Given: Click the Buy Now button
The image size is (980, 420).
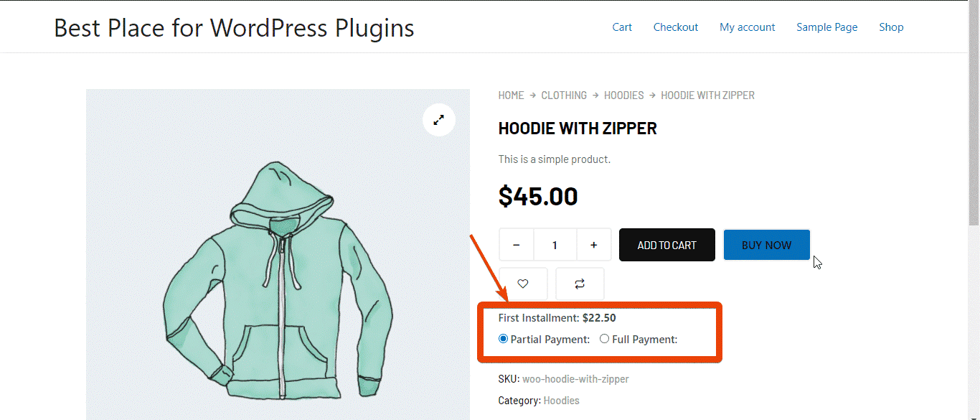Looking at the screenshot, I should tap(766, 245).
